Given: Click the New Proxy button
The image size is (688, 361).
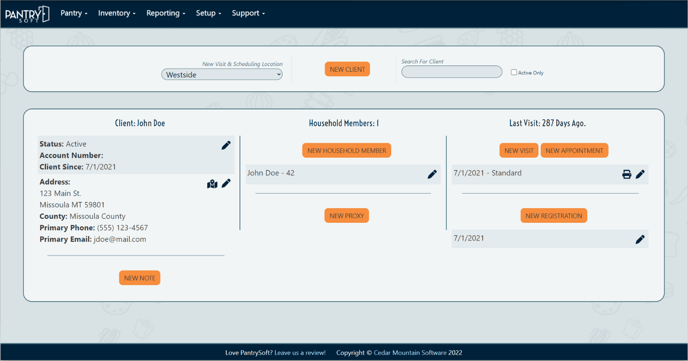Looking at the screenshot, I should (347, 215).
